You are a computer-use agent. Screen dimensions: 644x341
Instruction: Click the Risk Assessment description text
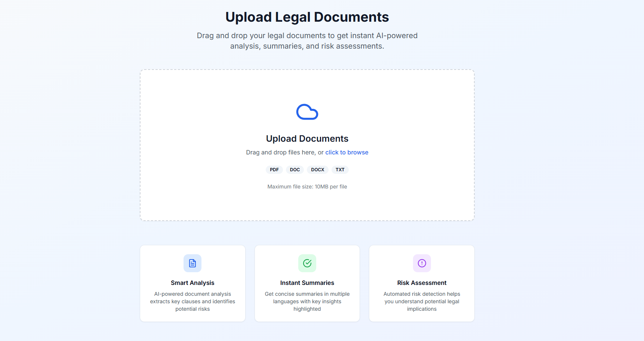[422, 301]
